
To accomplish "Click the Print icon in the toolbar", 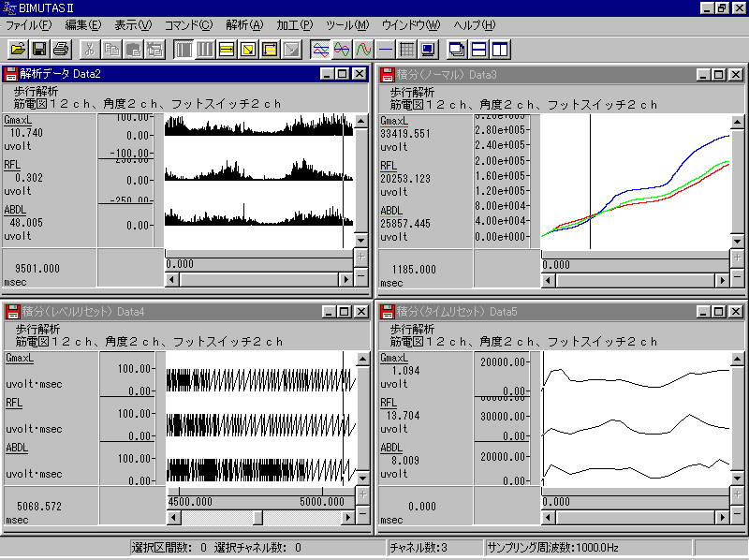I will click(61, 49).
